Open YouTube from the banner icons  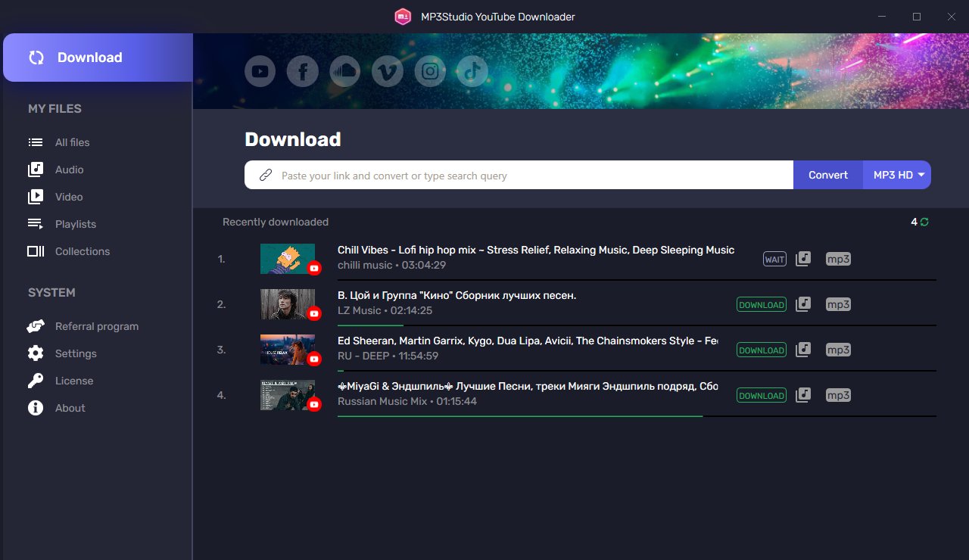[260, 71]
